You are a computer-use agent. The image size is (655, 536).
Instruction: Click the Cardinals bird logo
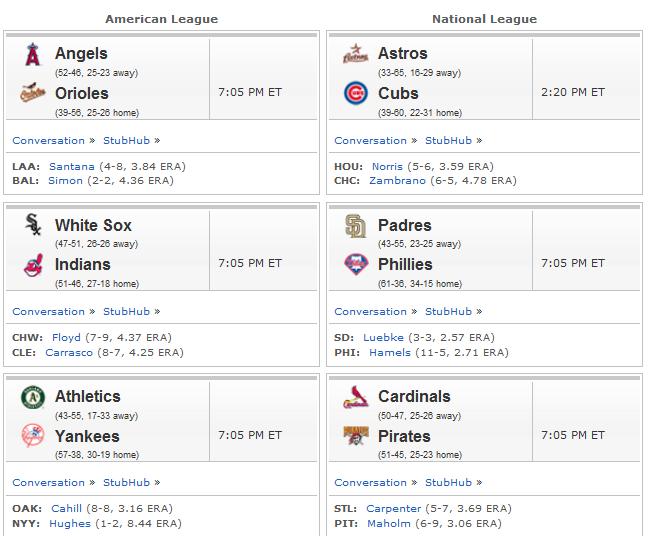pyautogui.click(x=355, y=397)
